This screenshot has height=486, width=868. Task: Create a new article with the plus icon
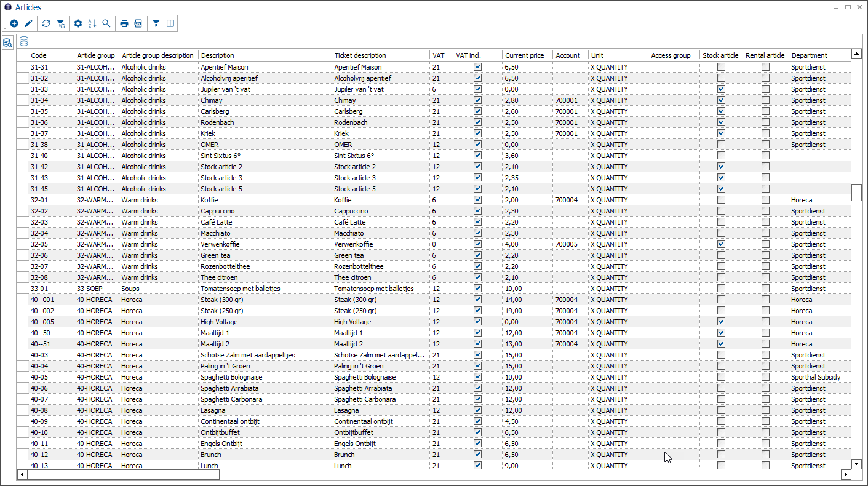pos(14,23)
